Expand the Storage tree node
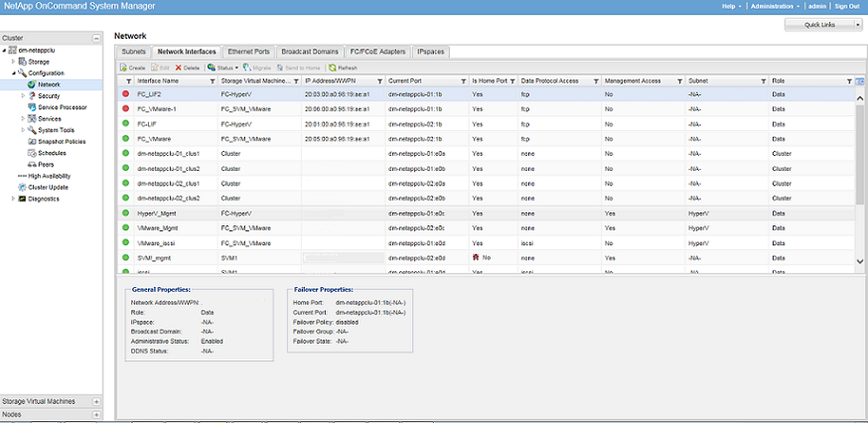This screenshot has height=423, width=868. point(13,62)
